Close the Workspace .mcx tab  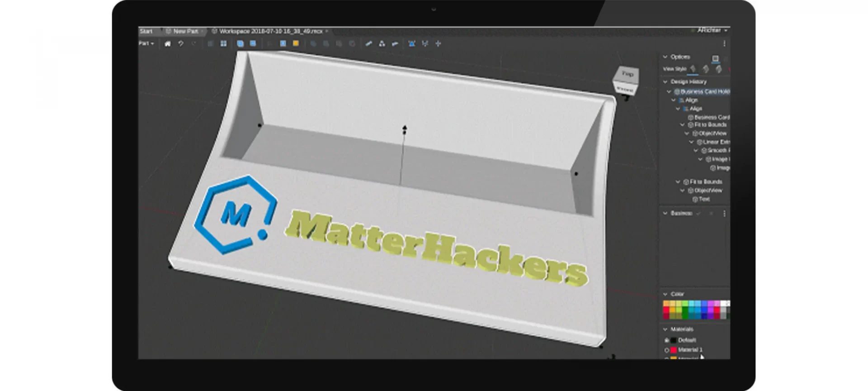327,31
